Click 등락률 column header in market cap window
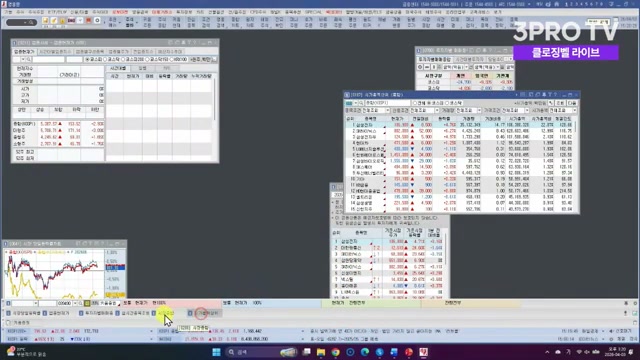 [443, 119]
